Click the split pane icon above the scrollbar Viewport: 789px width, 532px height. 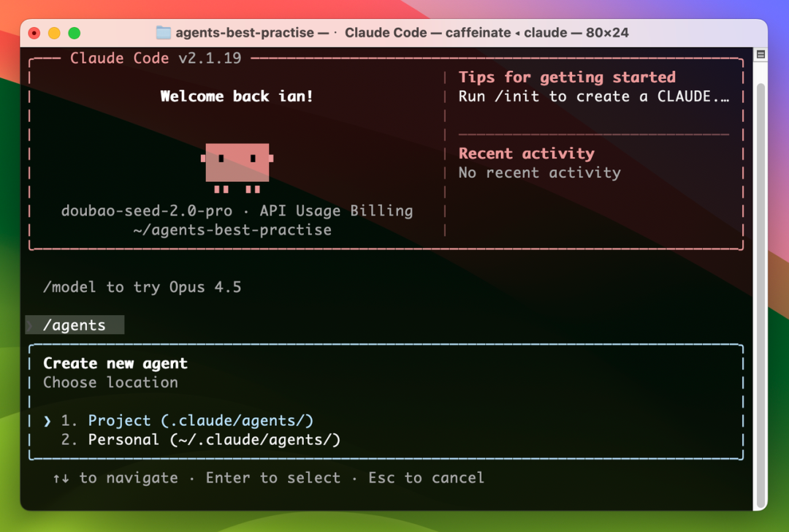pyautogui.click(x=761, y=55)
